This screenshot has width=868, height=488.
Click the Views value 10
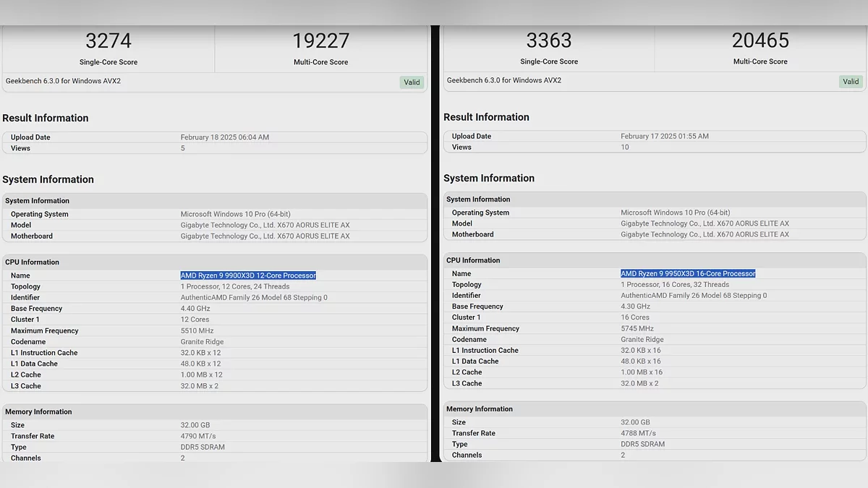(625, 147)
